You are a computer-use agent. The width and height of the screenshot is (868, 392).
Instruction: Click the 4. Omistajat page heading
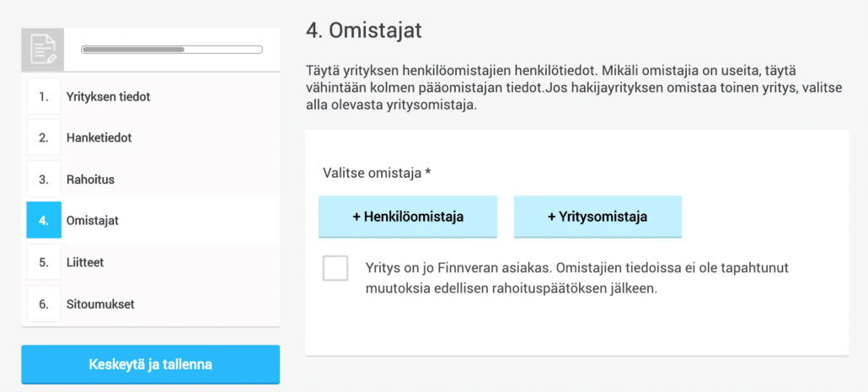pos(364,31)
